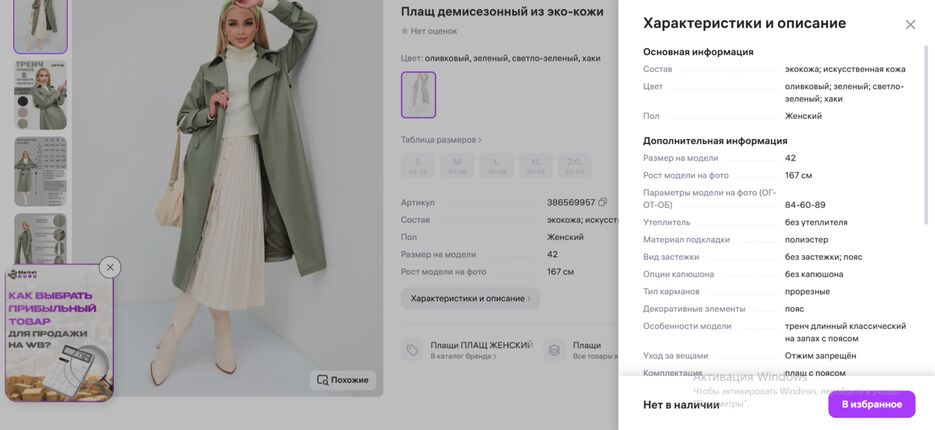The image size is (935, 430).
Task: Open В каталог бренда link
Action: 464,356
